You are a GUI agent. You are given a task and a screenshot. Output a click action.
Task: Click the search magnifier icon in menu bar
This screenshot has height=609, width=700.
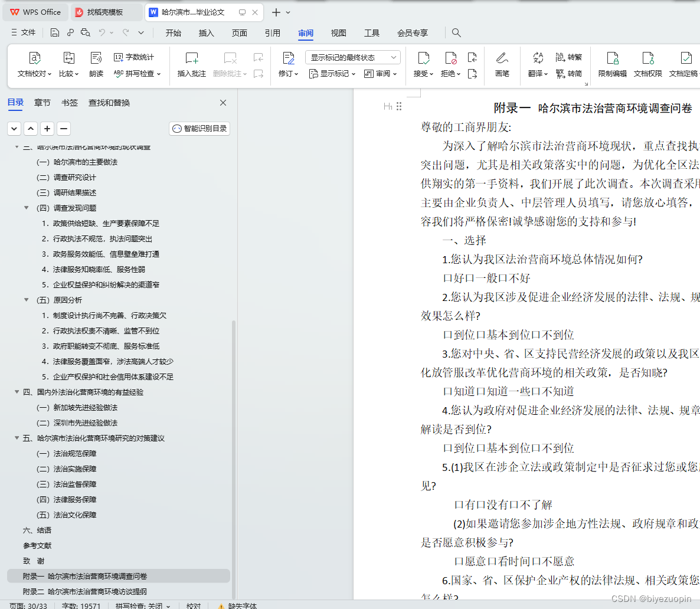[456, 32]
